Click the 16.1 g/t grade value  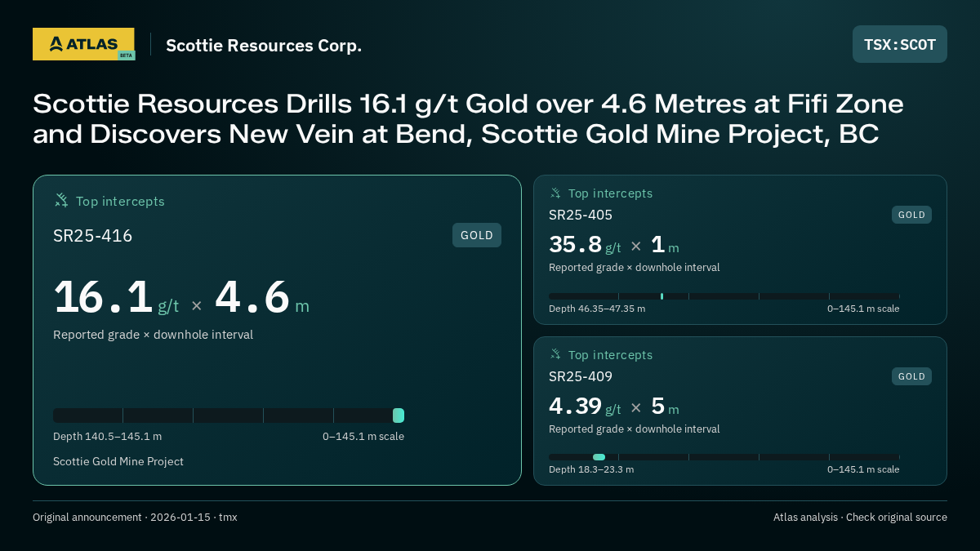pyautogui.click(x=116, y=298)
